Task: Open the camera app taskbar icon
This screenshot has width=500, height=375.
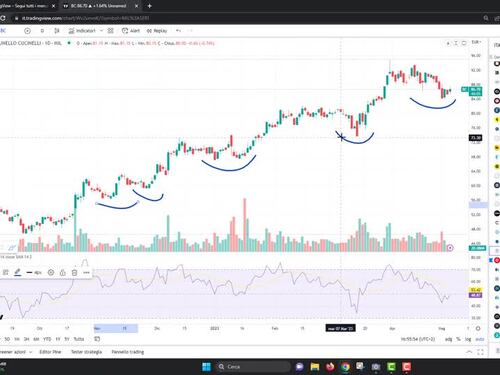Action: click(376, 367)
